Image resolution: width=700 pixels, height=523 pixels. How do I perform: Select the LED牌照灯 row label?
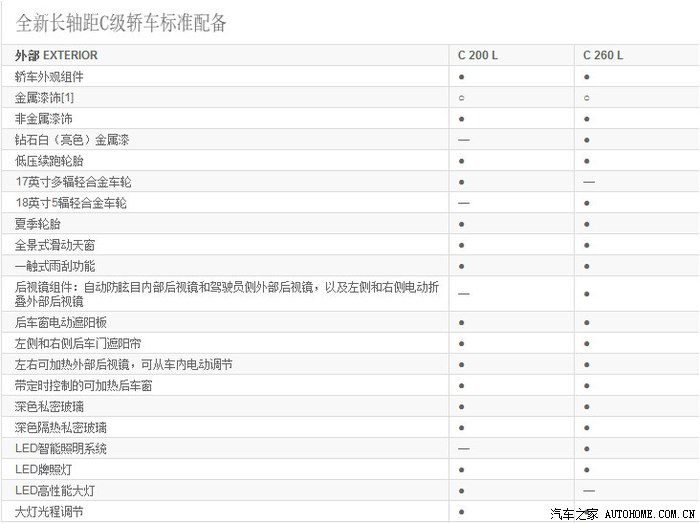pyautogui.click(x=43, y=470)
